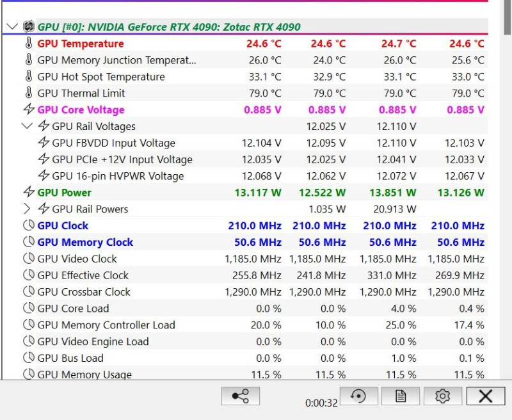The width and height of the screenshot is (512, 420).
Task: Click the 4.0 % GPU Core Load value
Action: (x=404, y=309)
